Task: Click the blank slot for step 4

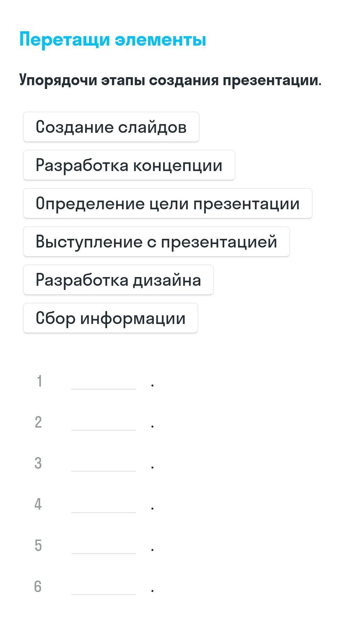Action: (x=104, y=505)
